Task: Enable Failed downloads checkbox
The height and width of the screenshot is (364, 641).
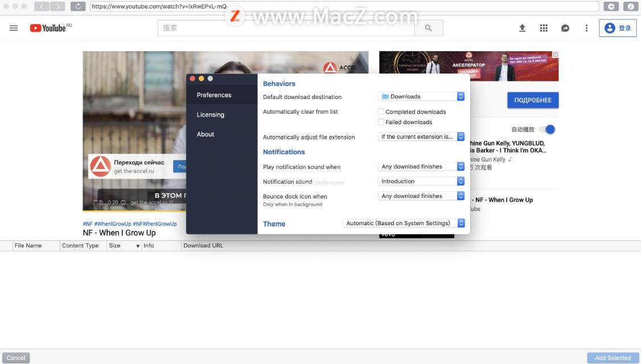Action: tap(381, 122)
